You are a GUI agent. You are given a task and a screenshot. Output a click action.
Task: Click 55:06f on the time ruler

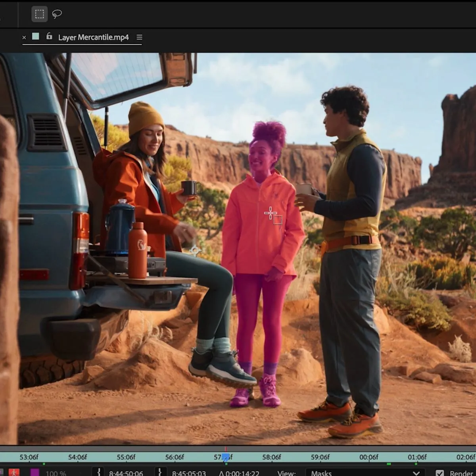click(x=126, y=457)
